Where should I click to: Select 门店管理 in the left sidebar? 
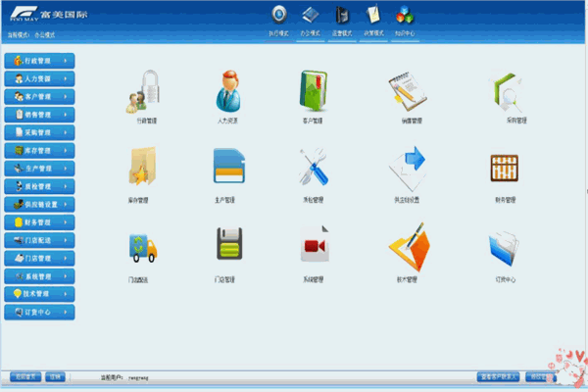coord(39,259)
